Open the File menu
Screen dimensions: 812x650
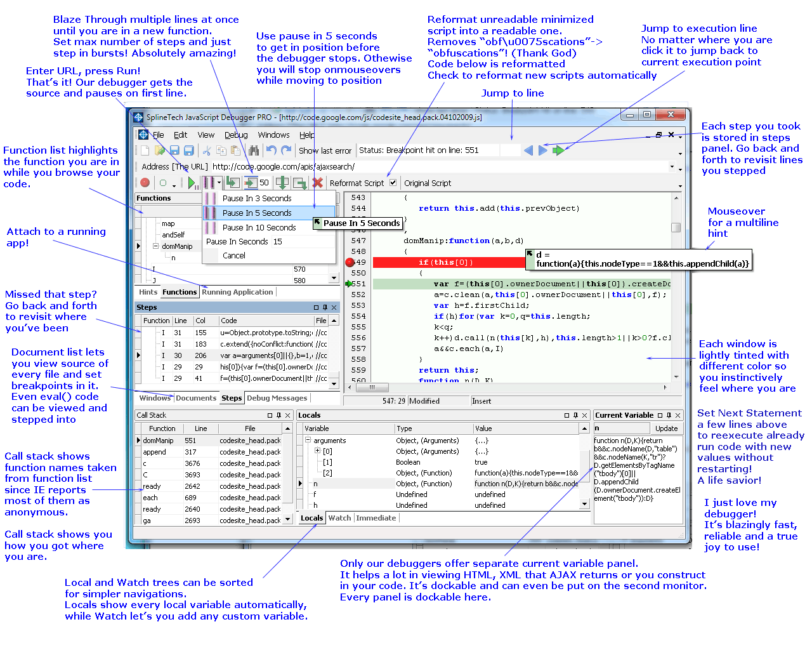coord(159,135)
